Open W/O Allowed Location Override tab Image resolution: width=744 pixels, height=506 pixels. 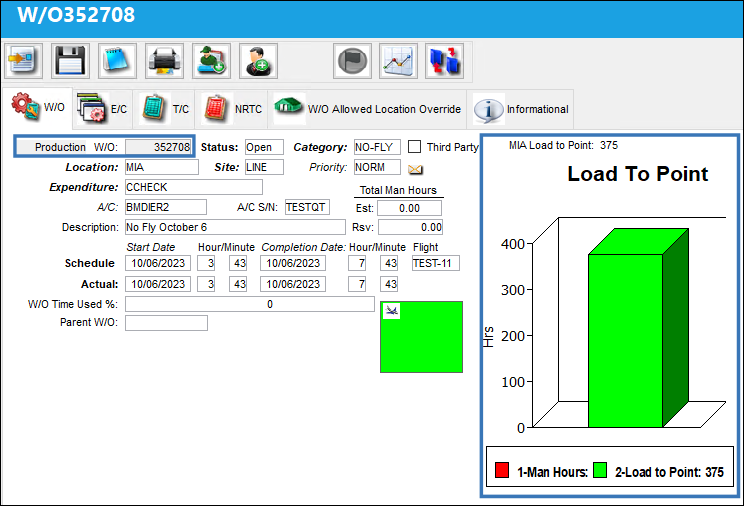tap(367, 109)
